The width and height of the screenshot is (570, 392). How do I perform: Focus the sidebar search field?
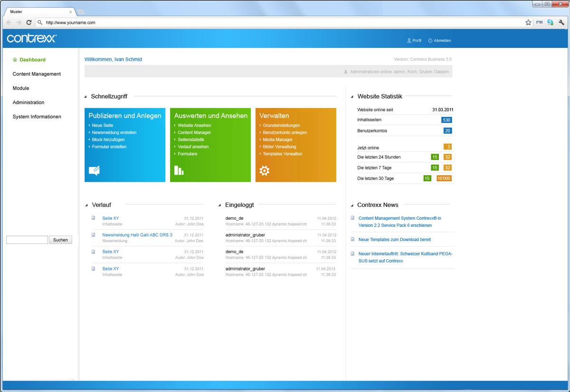(27, 240)
